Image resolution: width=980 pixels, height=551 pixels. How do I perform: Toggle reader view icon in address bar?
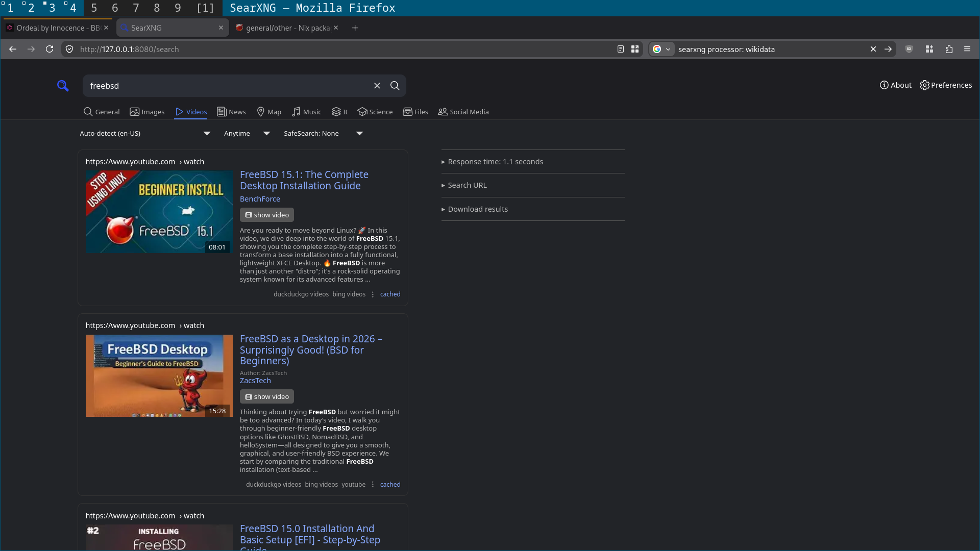click(621, 49)
